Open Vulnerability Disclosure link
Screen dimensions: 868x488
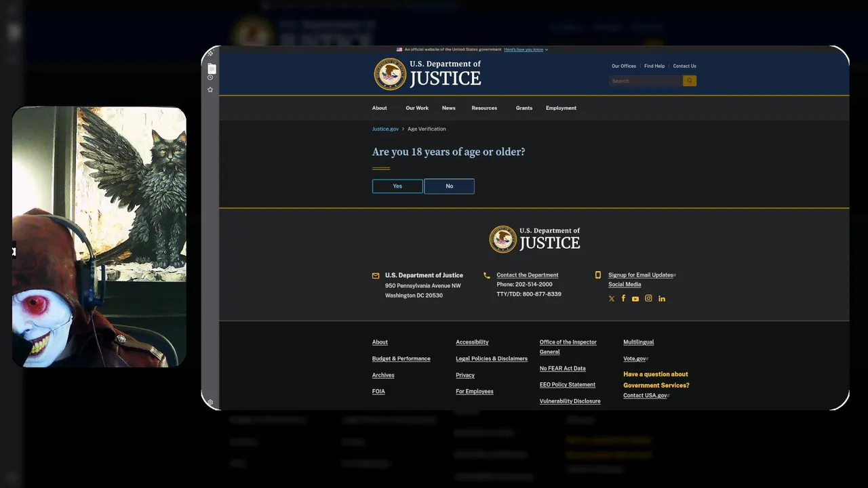(x=570, y=401)
